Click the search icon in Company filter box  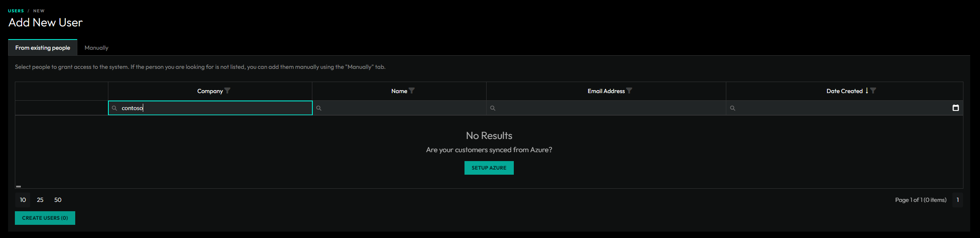click(114, 108)
